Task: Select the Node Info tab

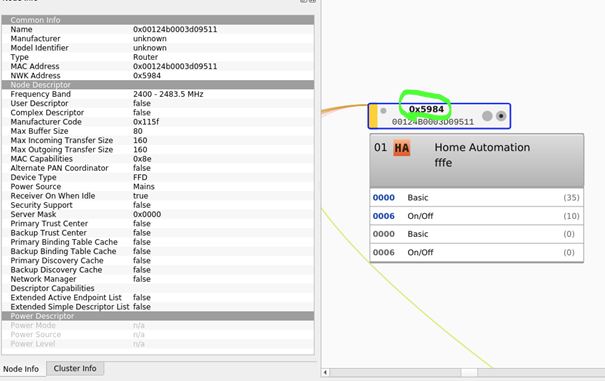Action: pos(21,369)
